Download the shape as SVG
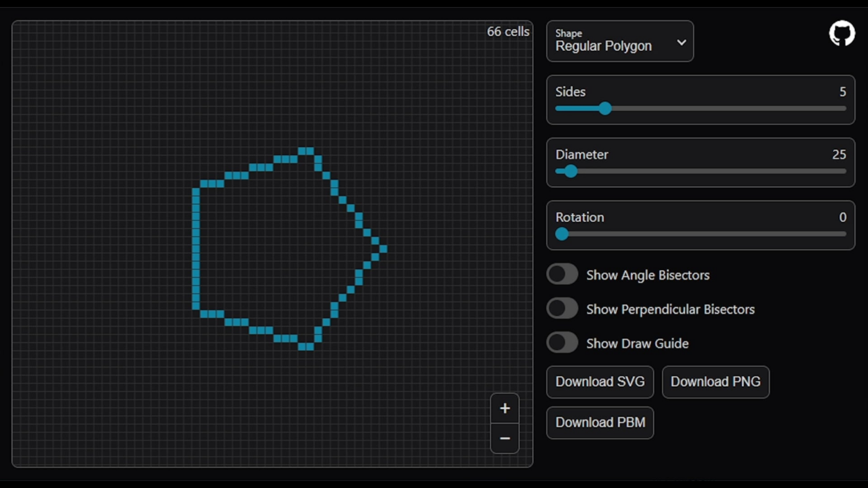The width and height of the screenshot is (868, 488). (600, 382)
